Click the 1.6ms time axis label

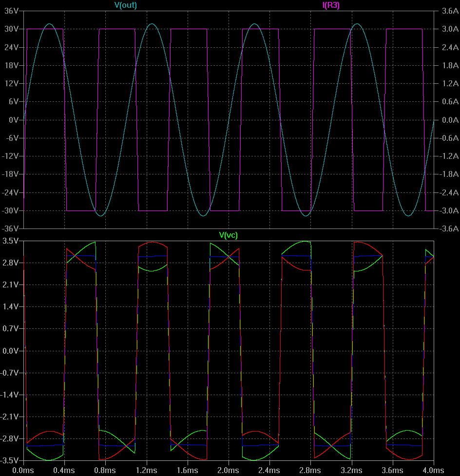[x=187, y=471]
